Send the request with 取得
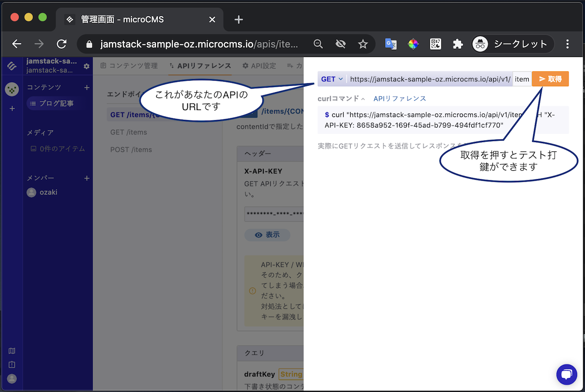The width and height of the screenshot is (585, 392). 550,79
